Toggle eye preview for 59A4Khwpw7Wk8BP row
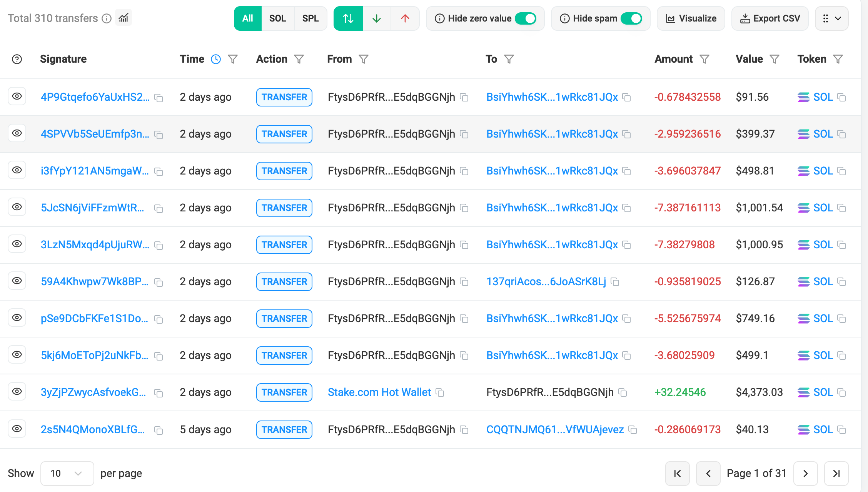 pos(17,281)
